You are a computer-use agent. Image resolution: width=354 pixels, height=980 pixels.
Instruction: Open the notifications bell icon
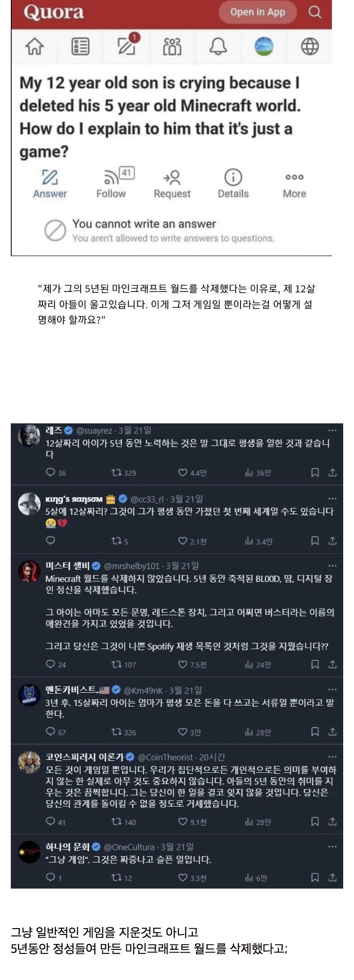(x=218, y=46)
